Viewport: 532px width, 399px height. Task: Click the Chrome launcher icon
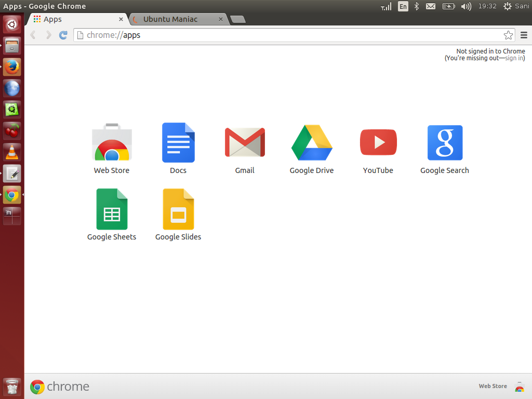(x=12, y=195)
